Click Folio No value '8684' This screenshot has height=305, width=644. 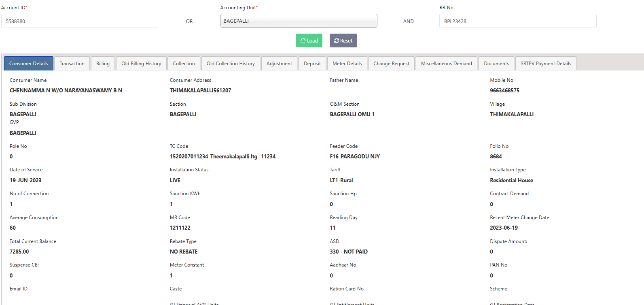coord(496,156)
